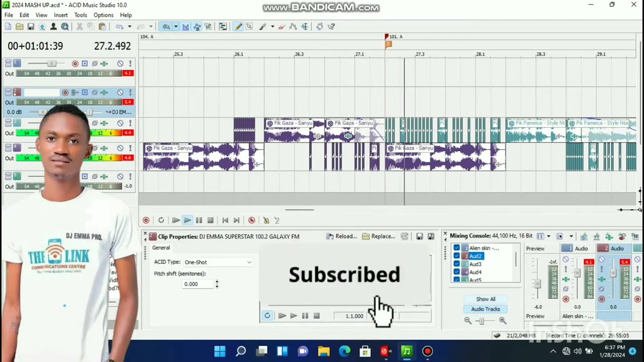Open the Options menu
The width and height of the screenshot is (644, 362).
103,15
